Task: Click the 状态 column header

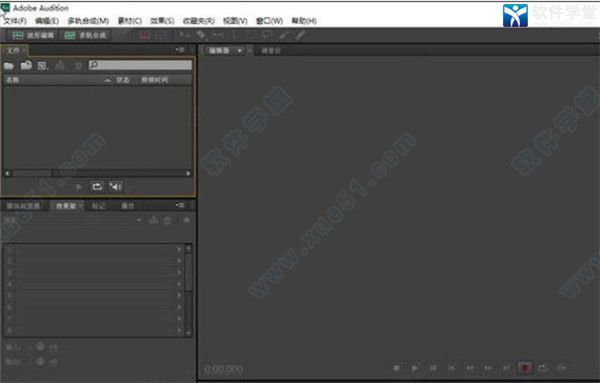Action: point(123,80)
